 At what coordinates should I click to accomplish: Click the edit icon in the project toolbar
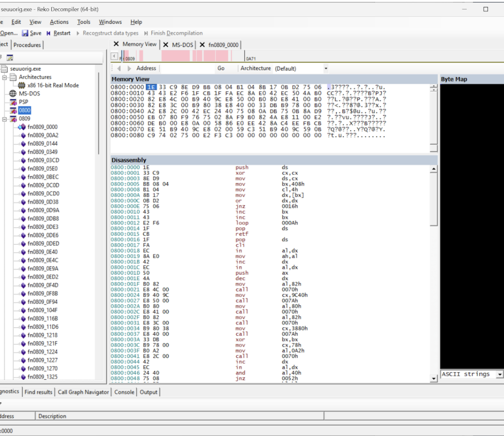9,58
